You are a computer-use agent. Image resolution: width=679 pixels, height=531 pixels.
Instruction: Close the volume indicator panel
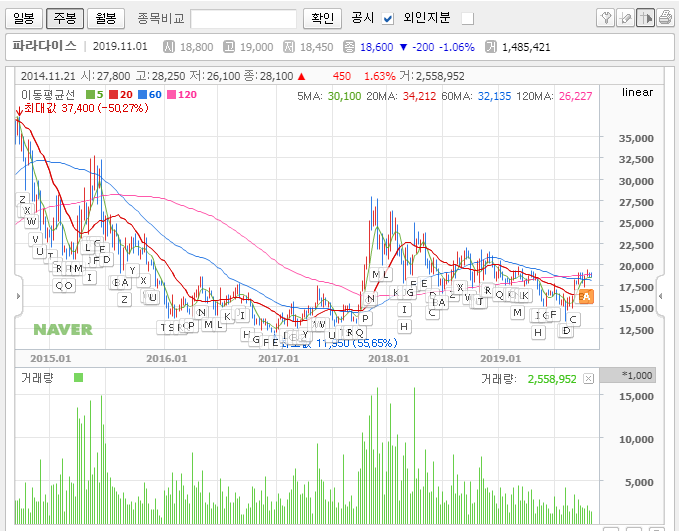588,379
